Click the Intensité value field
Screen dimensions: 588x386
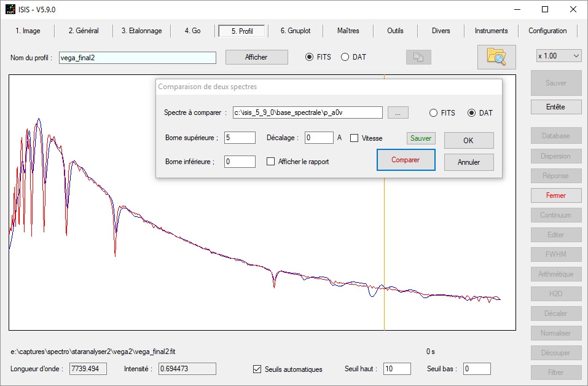[187, 369]
